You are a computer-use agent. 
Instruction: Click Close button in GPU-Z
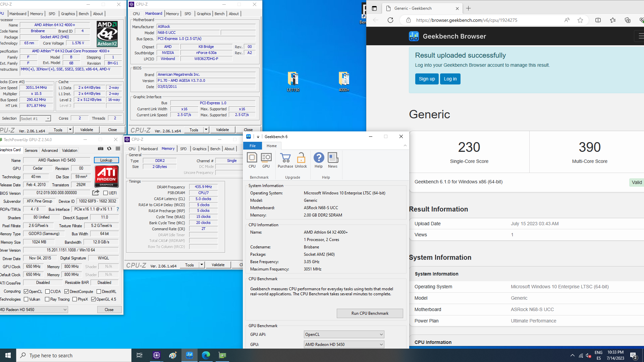109,310
